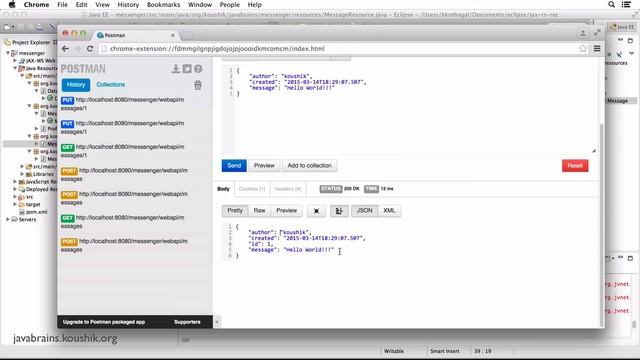Select Preview response view
This screenshot has width=640, height=360.
click(x=287, y=211)
